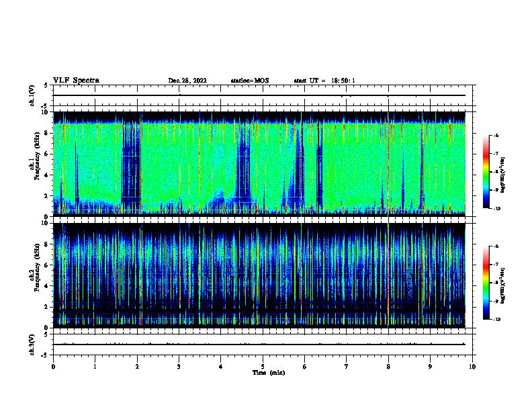
Task: Click the "station=MOS" header label
Action: click(x=250, y=81)
